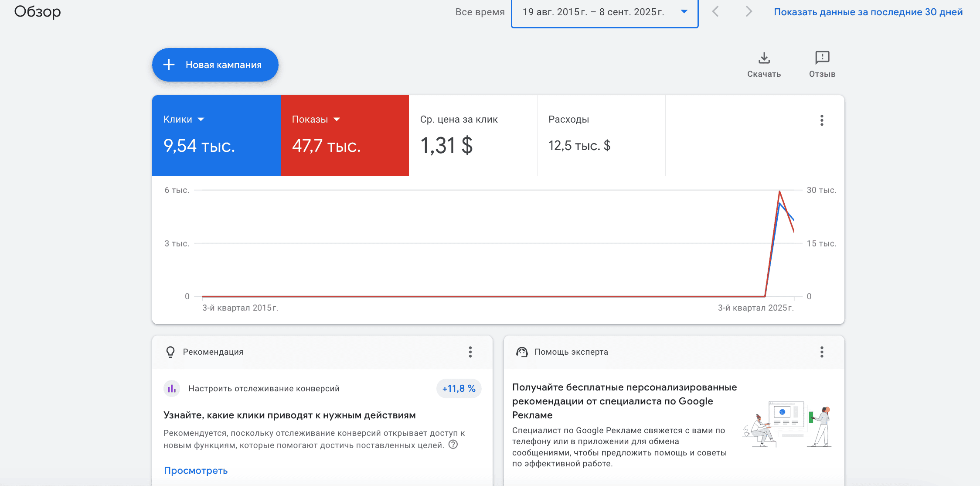The image size is (980, 486).
Task: Click the Скачать download icon
Action: (x=764, y=58)
